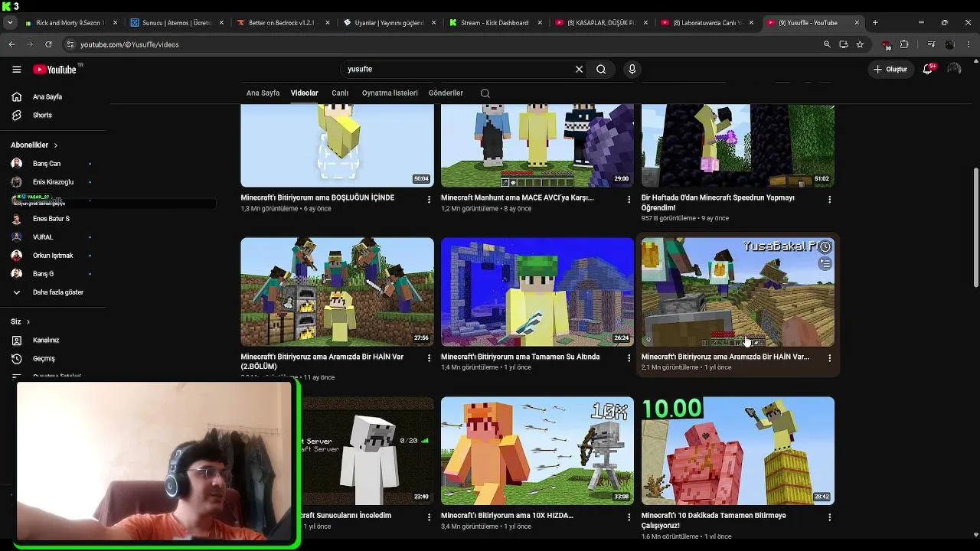Play the 27:56 'HAİN Var (2.BÖLÜM)' thumbnail
Viewport: 980px width, 551px height.
[x=337, y=292]
